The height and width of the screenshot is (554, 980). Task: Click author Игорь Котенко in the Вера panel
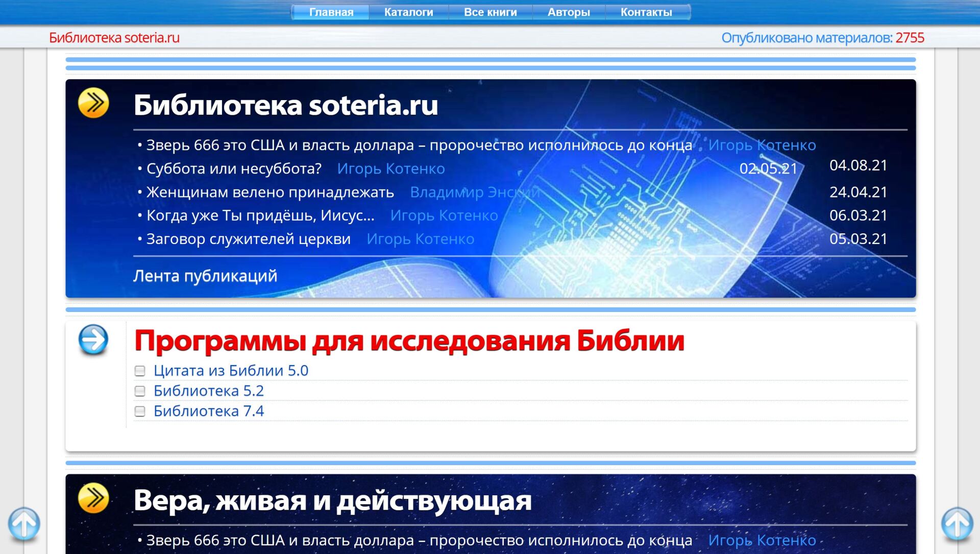click(762, 540)
